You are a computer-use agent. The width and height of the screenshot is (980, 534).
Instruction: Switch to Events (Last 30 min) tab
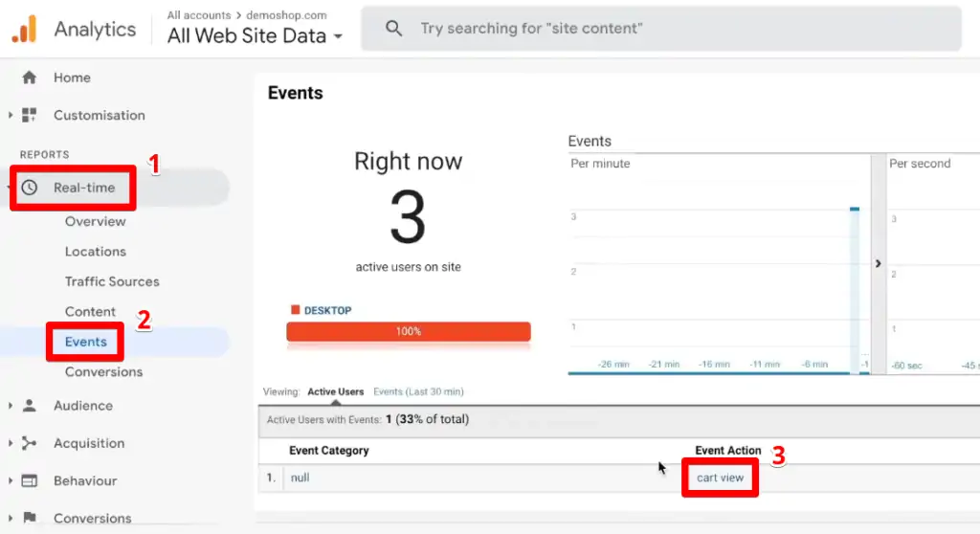point(418,391)
